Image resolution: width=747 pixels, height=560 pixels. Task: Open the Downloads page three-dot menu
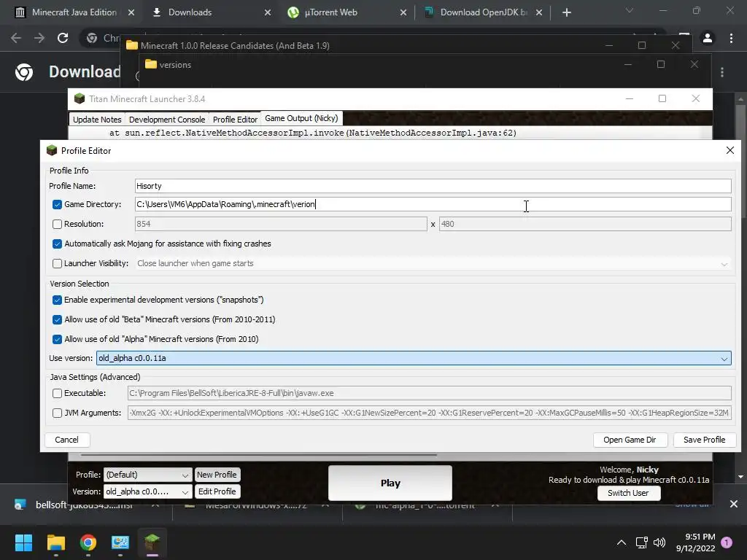[x=722, y=72]
